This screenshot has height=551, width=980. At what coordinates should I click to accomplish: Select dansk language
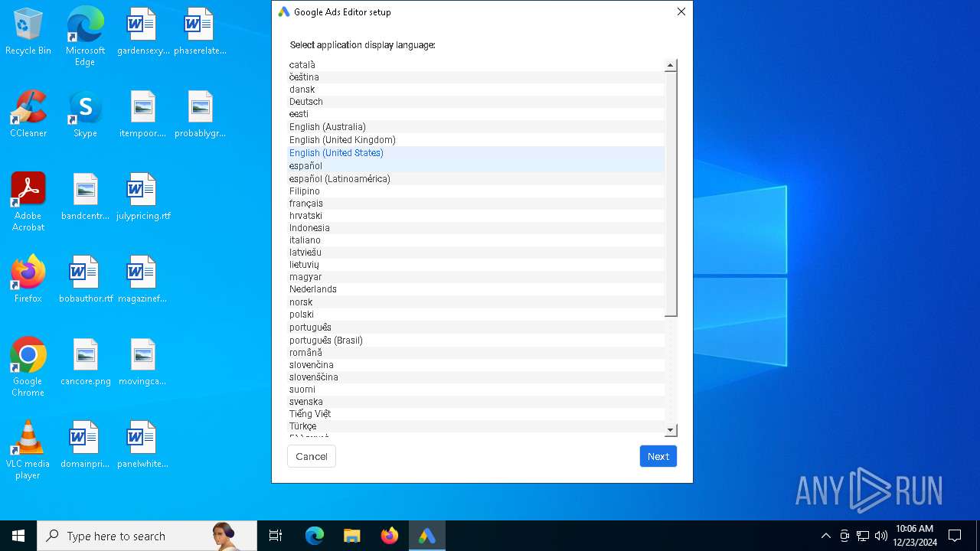(476, 90)
